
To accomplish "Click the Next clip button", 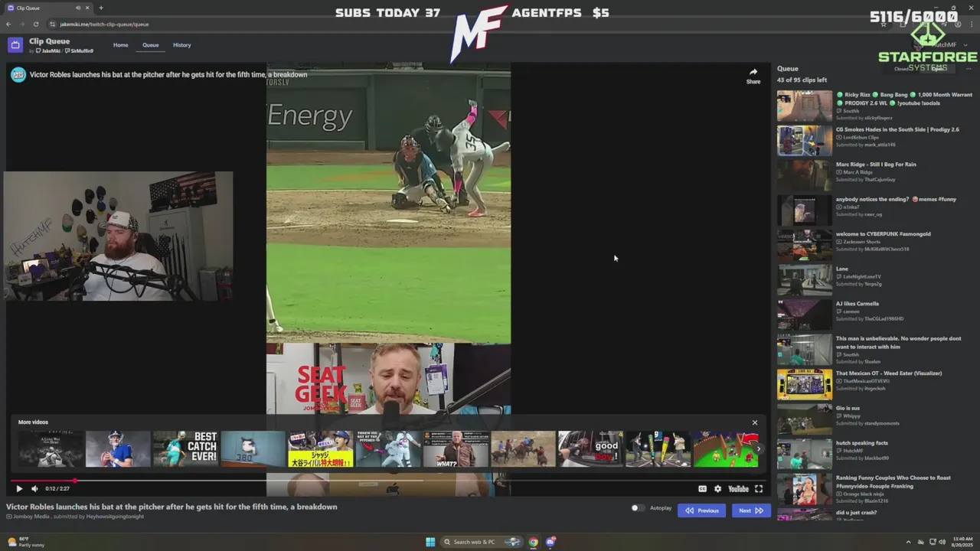I will point(750,510).
